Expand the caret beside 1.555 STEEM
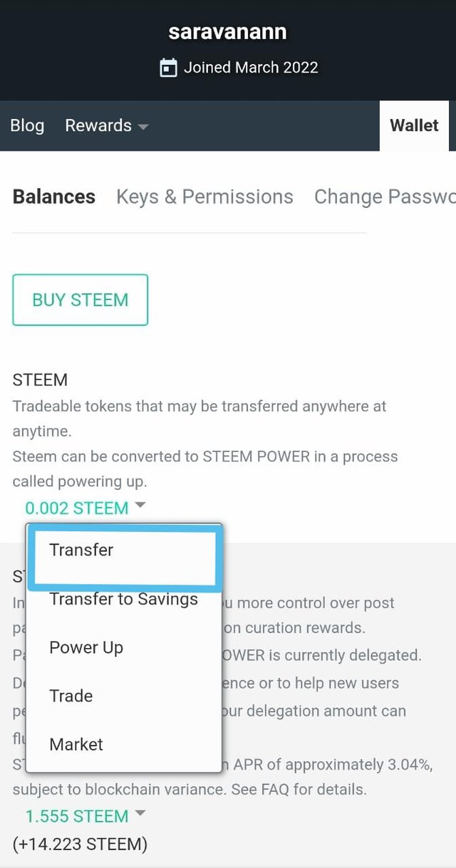The image size is (456, 868). coord(140,813)
